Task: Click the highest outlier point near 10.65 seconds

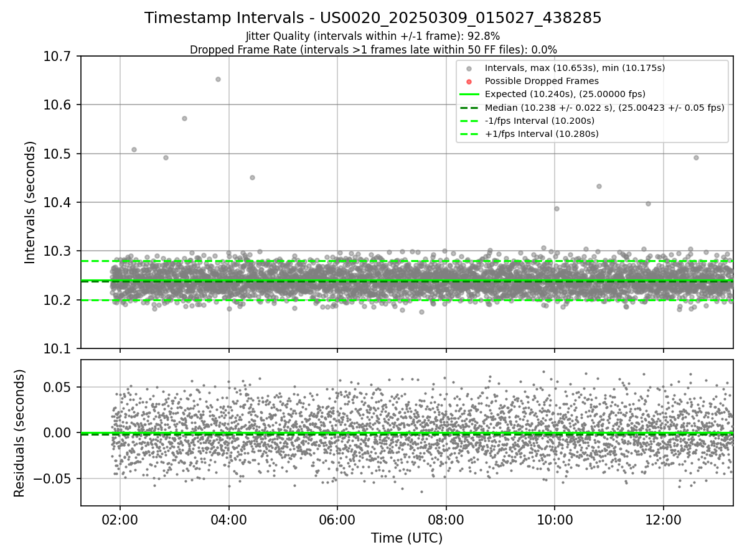Action: tap(218, 79)
